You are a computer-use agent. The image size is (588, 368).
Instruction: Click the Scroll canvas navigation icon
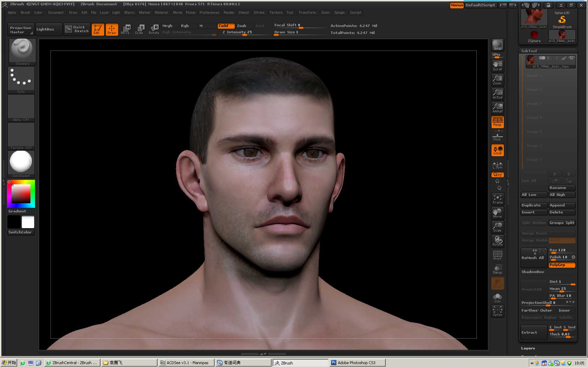[497, 66]
